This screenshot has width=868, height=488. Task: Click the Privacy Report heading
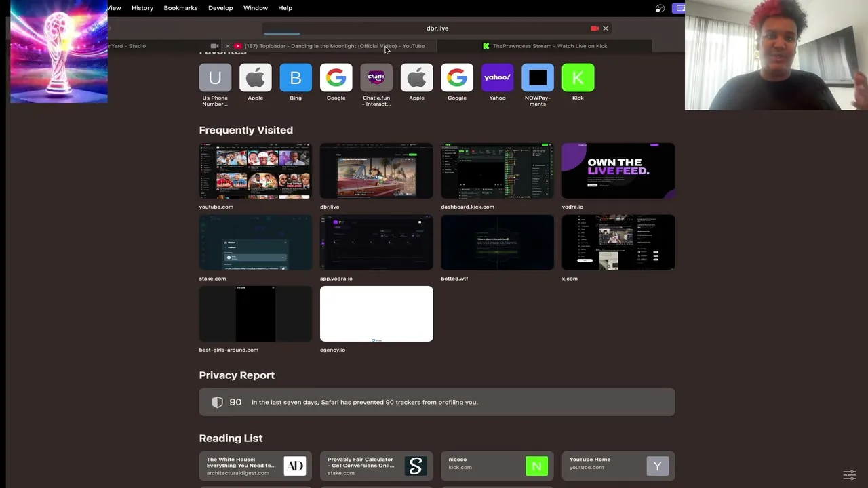tap(237, 375)
